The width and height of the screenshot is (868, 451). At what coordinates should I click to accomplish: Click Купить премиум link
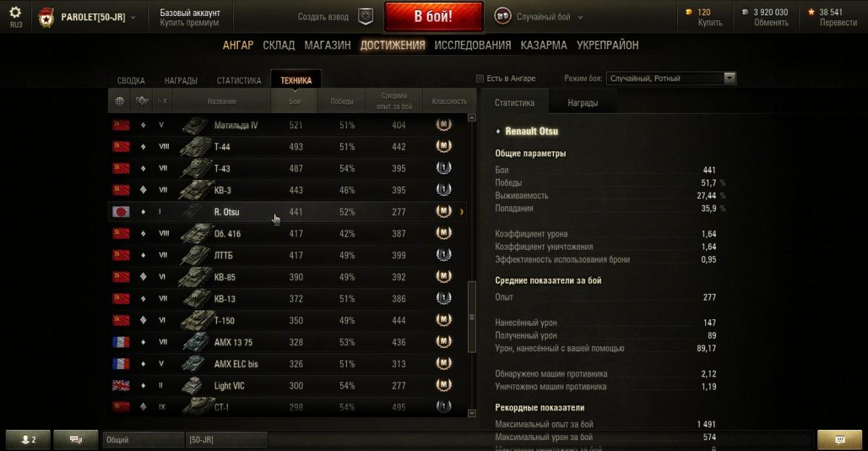coord(190,22)
